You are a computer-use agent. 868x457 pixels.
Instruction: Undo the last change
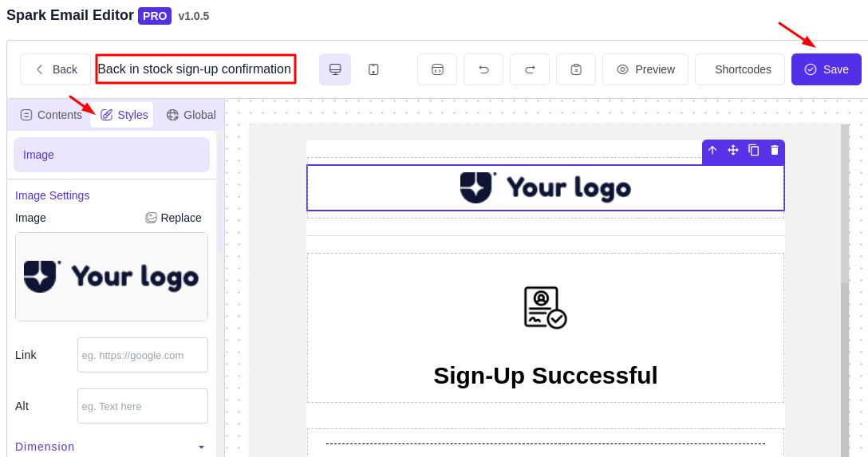483,69
